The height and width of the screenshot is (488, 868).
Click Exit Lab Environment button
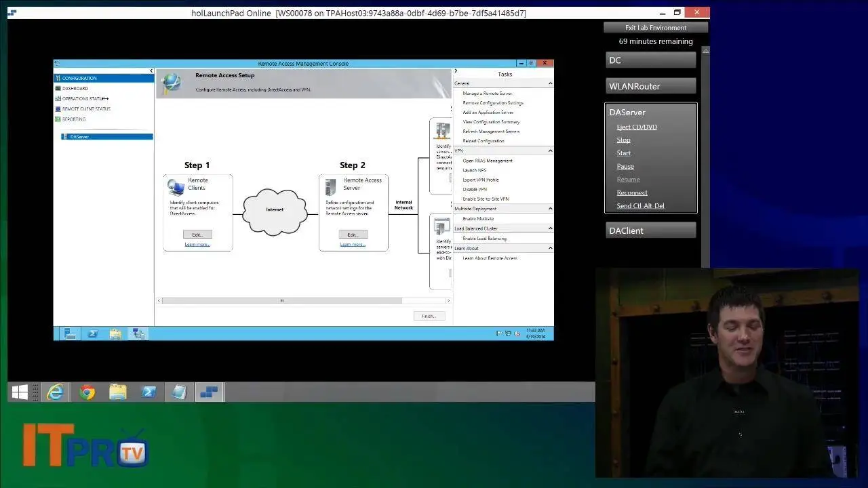click(x=656, y=28)
